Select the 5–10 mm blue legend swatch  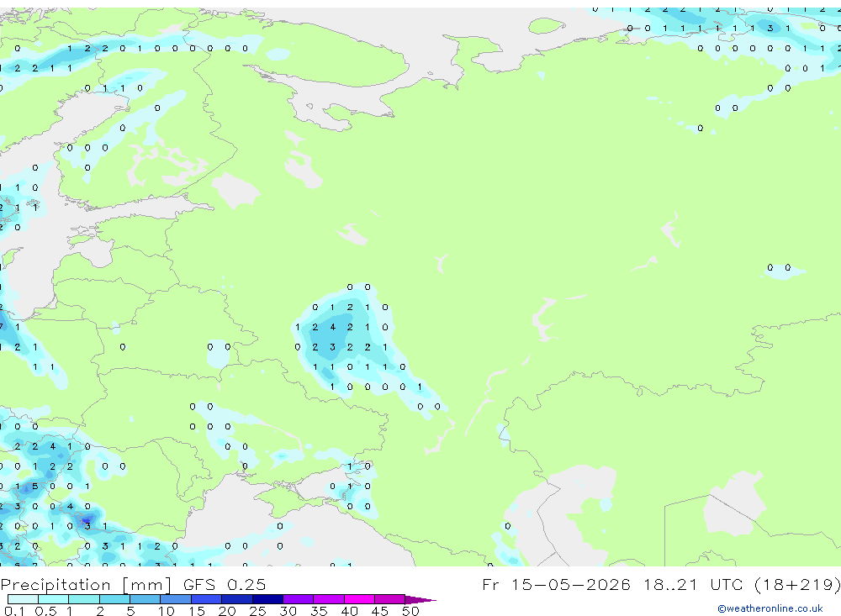coord(145,599)
